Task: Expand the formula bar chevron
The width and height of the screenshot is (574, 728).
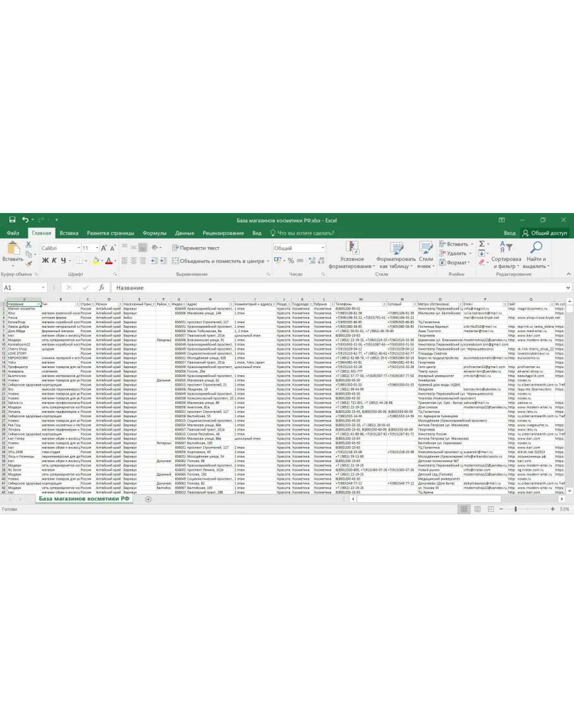Action: tap(568, 288)
